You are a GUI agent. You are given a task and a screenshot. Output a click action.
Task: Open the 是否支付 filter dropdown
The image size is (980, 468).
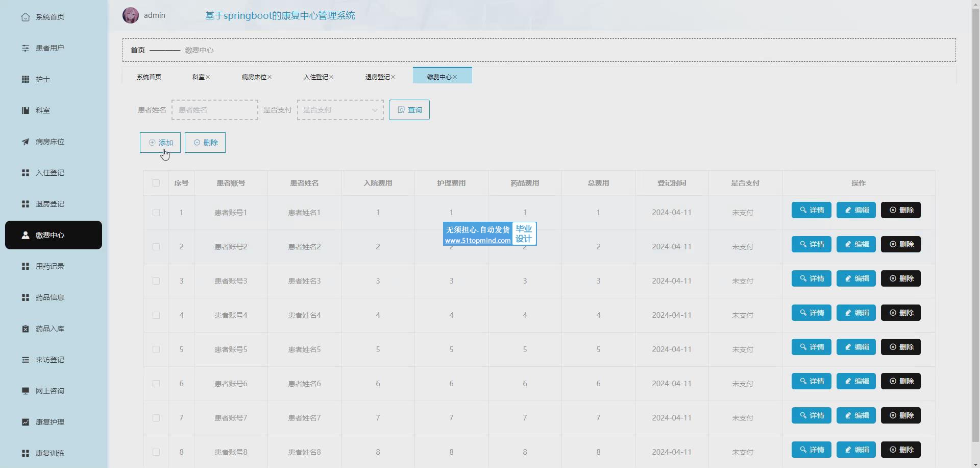[340, 110]
